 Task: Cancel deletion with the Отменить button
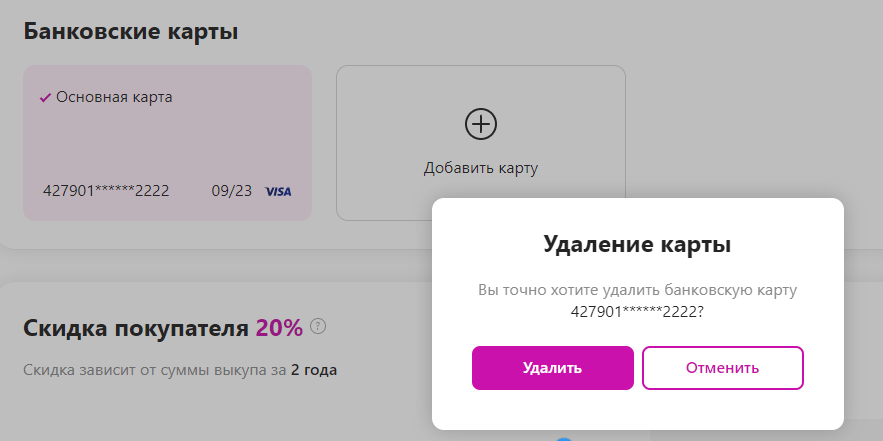click(722, 368)
